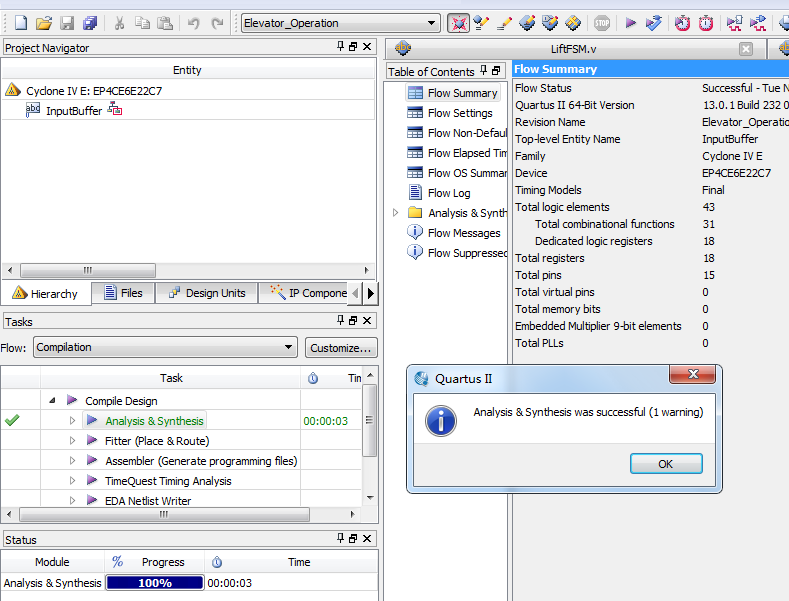Close the LiftFSM.v tab

[746, 49]
